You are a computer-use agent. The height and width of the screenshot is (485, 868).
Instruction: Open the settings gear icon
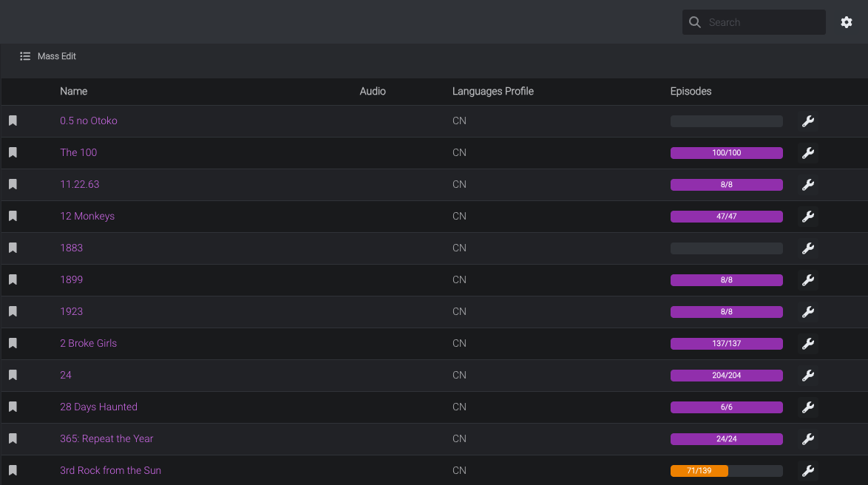point(846,22)
